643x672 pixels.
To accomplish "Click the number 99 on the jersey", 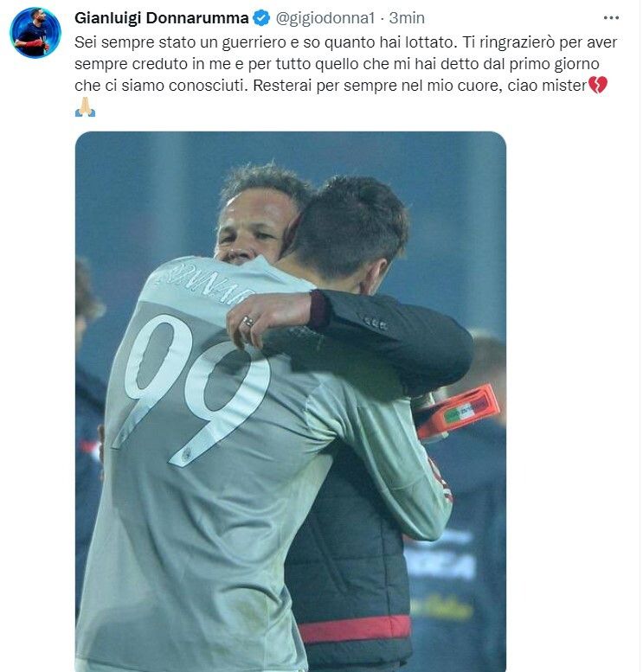I will 193,387.
